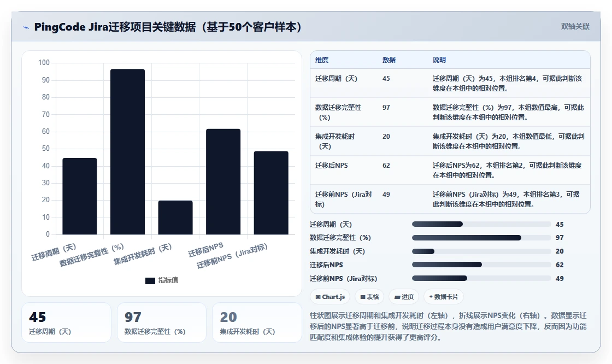Screen dimensions: 612x364
Task: Click the value 62 in the table
Action: 386,165
